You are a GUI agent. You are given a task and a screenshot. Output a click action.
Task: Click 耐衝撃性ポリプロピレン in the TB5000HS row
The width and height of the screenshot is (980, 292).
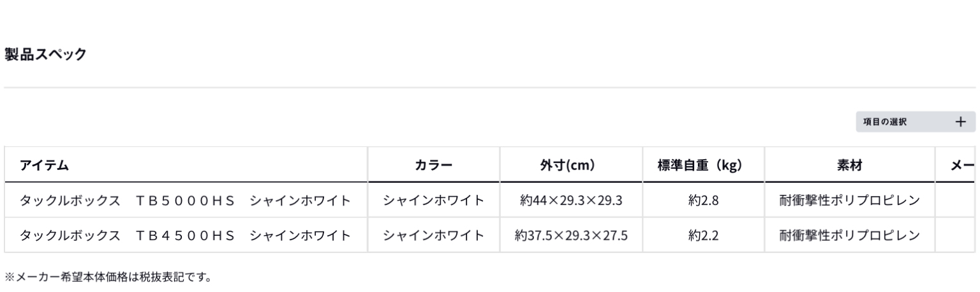point(849,201)
